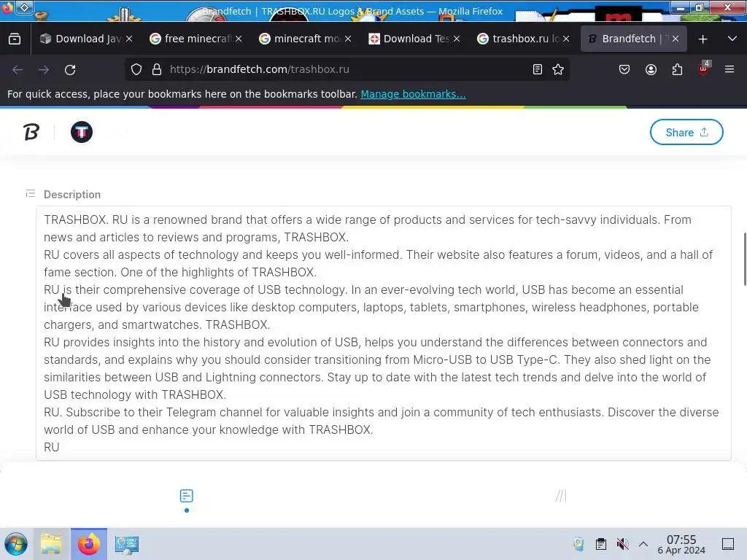Viewport: 747px width, 560px height.
Task: Open Firefox application menu
Action: 729,69
